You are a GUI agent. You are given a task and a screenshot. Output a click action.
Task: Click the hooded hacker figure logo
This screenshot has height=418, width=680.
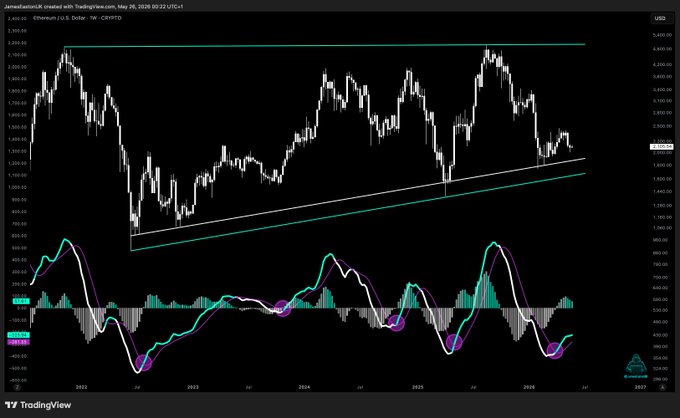click(x=636, y=367)
